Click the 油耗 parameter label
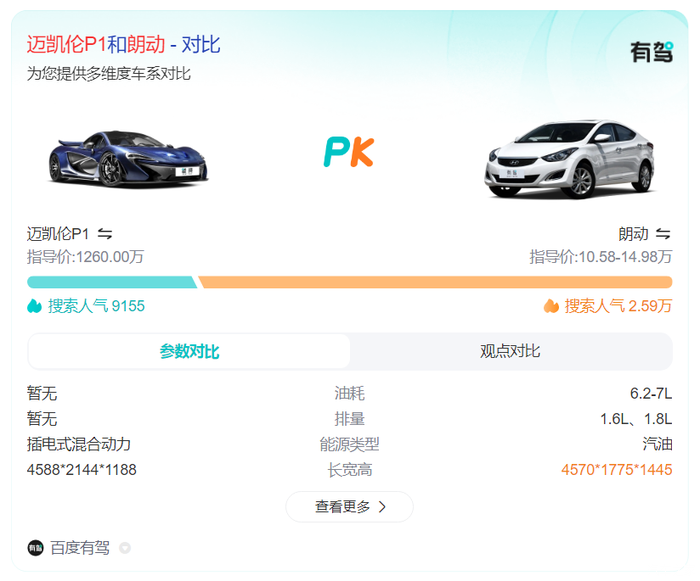700x581 pixels. (x=350, y=393)
